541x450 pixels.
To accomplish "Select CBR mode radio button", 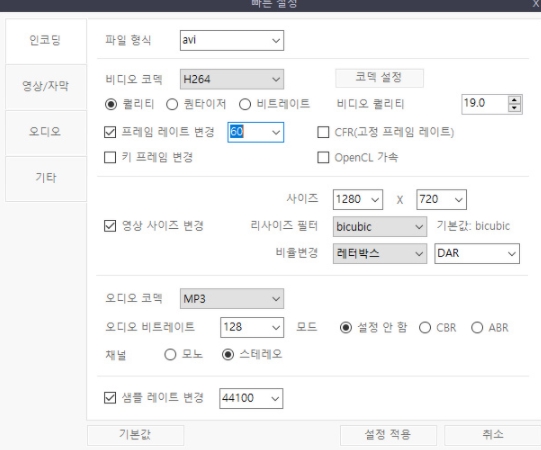I will pos(425,327).
